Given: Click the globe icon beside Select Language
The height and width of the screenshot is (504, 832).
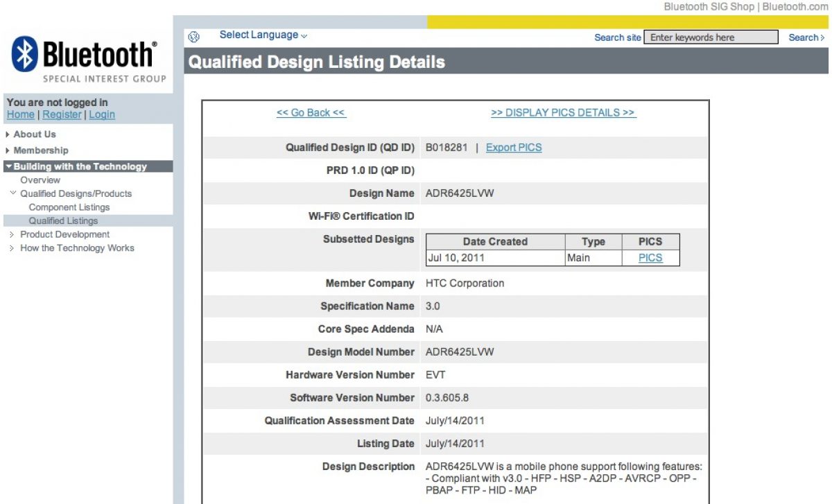Looking at the screenshot, I should [x=194, y=37].
